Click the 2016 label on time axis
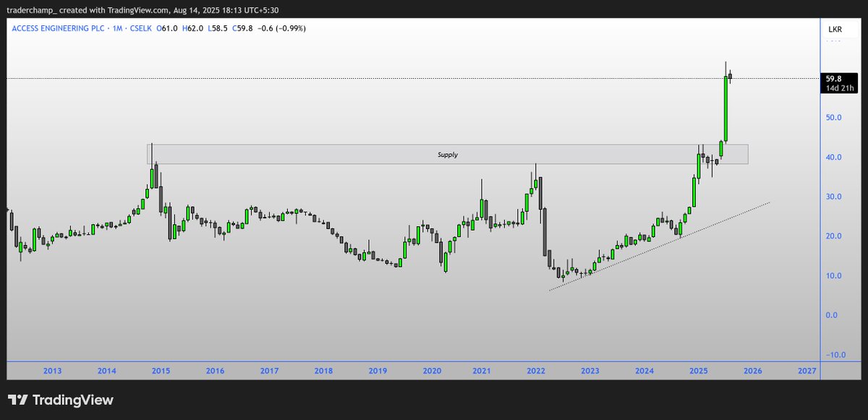Screen dimensions: 868x420 [x=215, y=371]
